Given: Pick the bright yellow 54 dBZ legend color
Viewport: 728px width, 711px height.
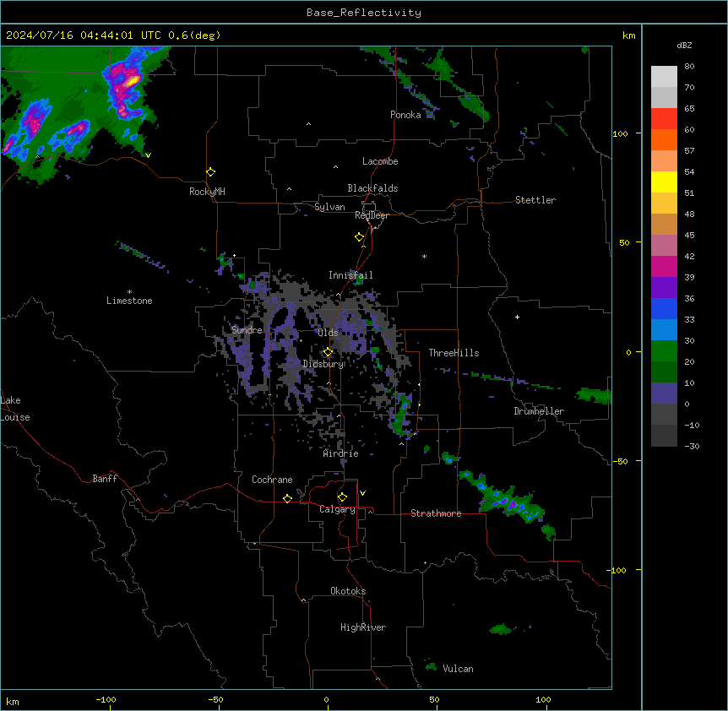Looking at the screenshot, I should (664, 182).
